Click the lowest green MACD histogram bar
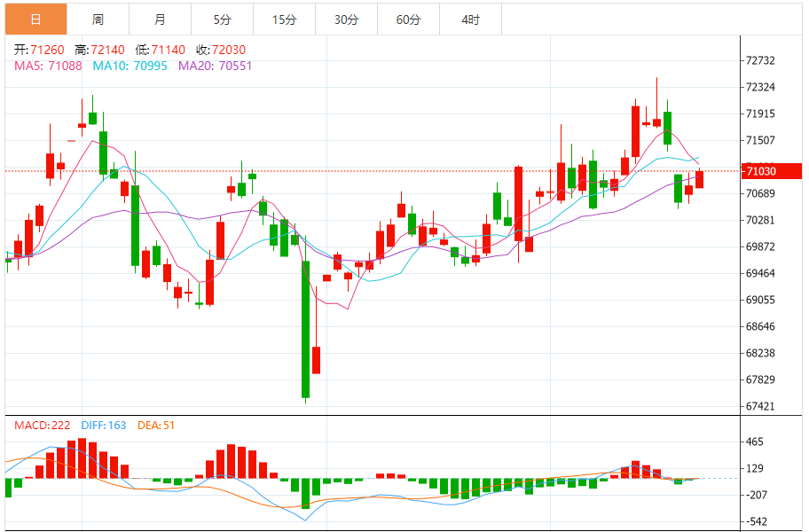The width and height of the screenshot is (809, 532). (x=305, y=493)
